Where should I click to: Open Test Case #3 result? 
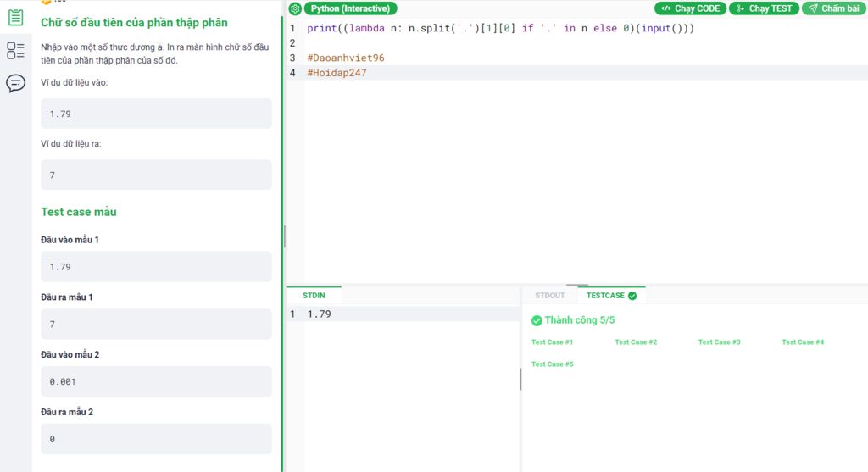tap(719, 342)
